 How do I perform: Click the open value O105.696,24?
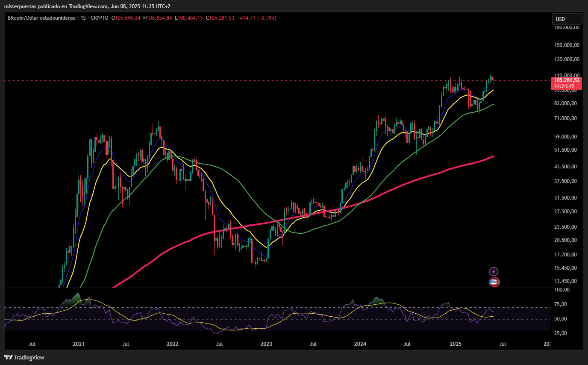tap(126, 18)
